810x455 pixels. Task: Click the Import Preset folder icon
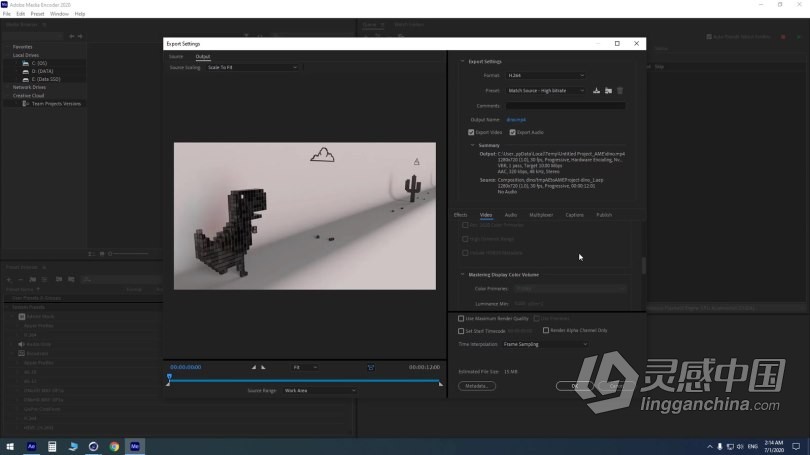[608, 91]
